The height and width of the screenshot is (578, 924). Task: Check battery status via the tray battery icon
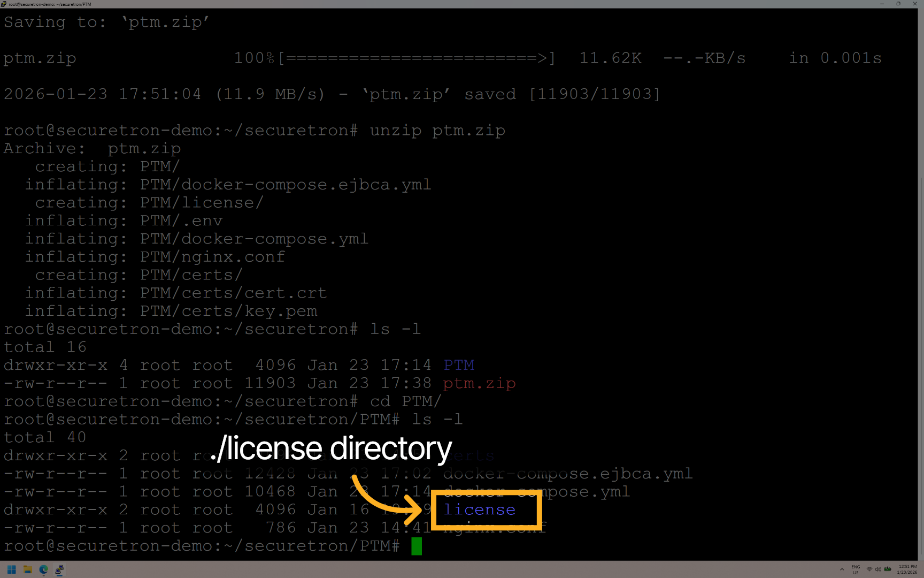coord(888,570)
